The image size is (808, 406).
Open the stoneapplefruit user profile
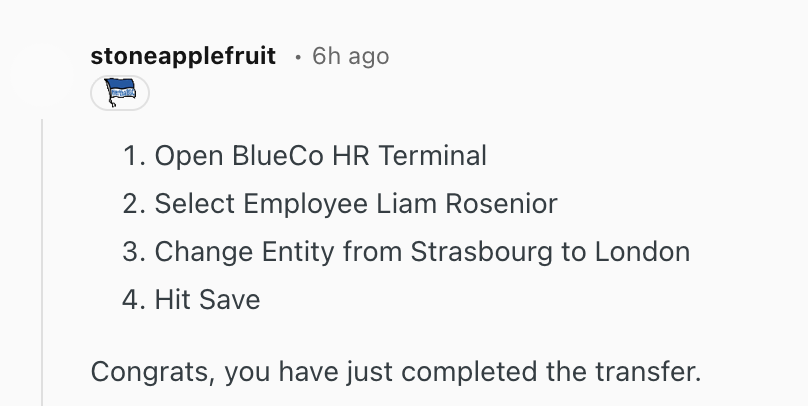[x=183, y=56]
